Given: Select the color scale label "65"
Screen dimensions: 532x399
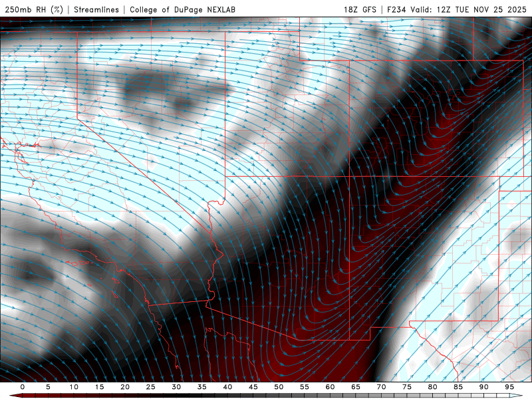Looking at the screenshot, I should (356, 387).
